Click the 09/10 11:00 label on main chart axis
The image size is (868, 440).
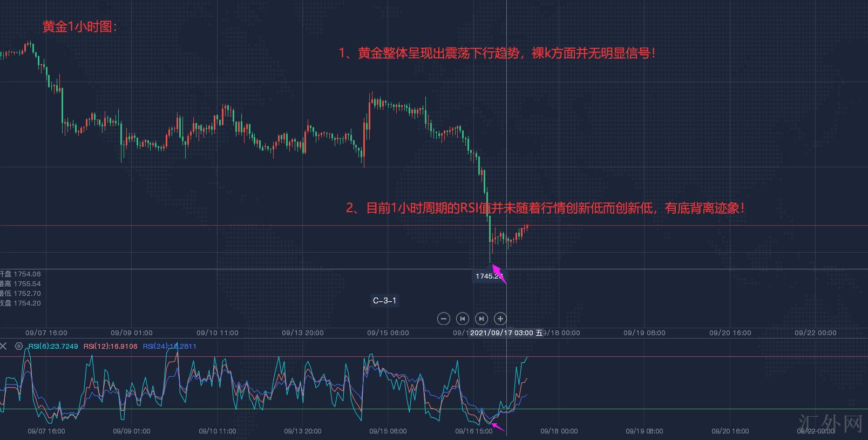[x=218, y=333]
